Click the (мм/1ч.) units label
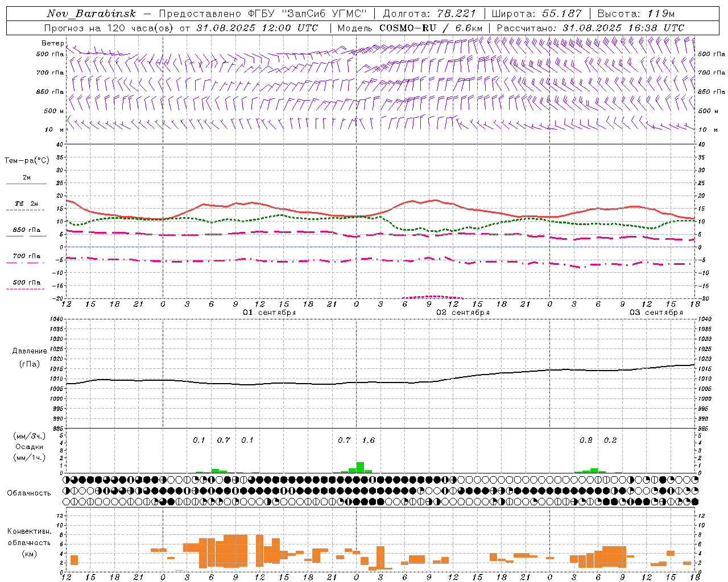 [x=29, y=458]
